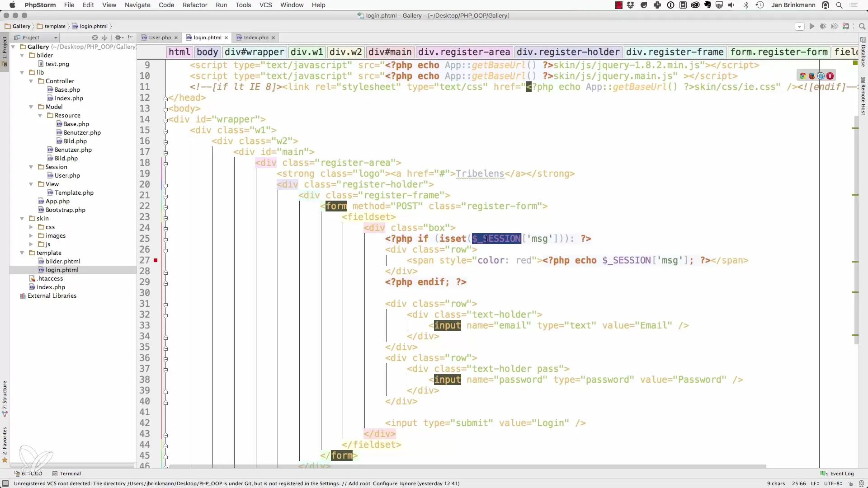Screen dimensions: 868x488
Task: Open the Remote Host side panel
Action: 863,96
